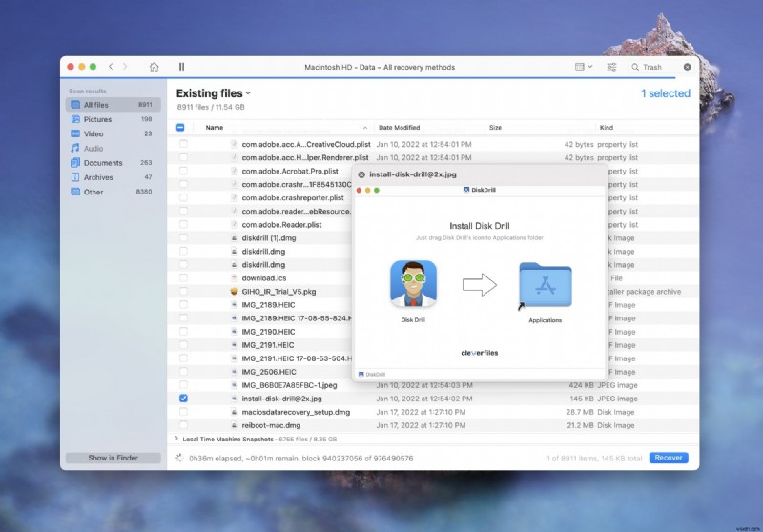Open the Documents category in sidebar
The image size is (763, 532).
[x=102, y=163]
